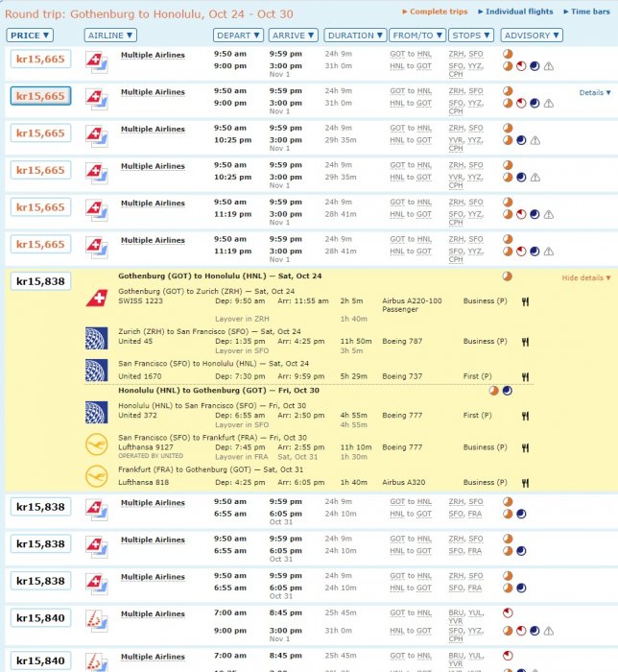Open the PRICE sort dropdown

[x=30, y=35]
